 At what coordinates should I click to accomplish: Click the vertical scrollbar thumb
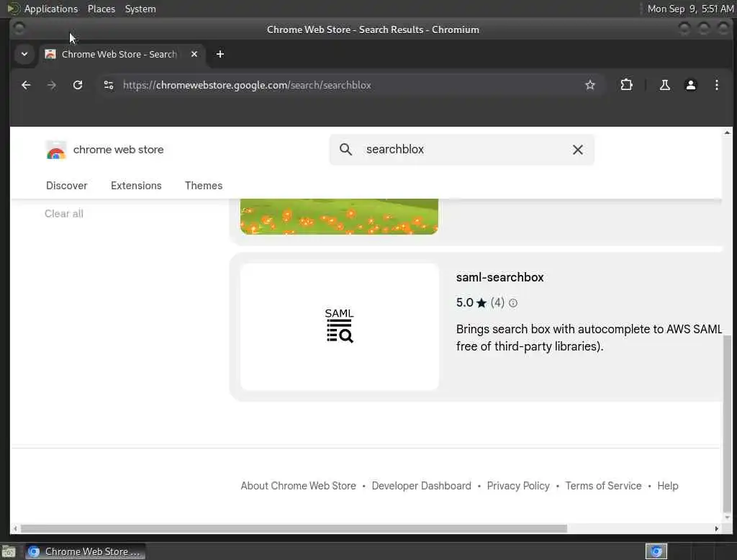727,423
